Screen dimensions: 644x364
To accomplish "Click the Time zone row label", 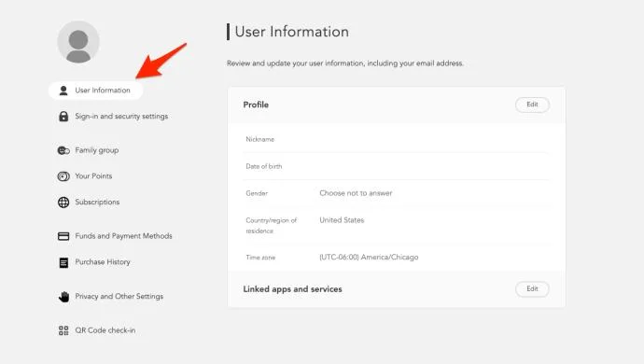I will click(x=260, y=258).
